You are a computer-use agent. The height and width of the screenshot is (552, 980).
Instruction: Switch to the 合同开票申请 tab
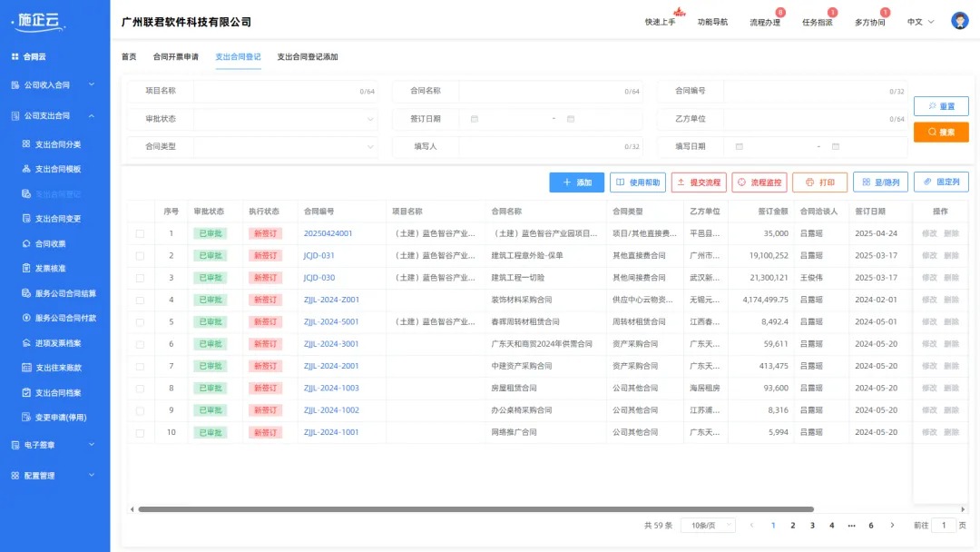(177, 56)
